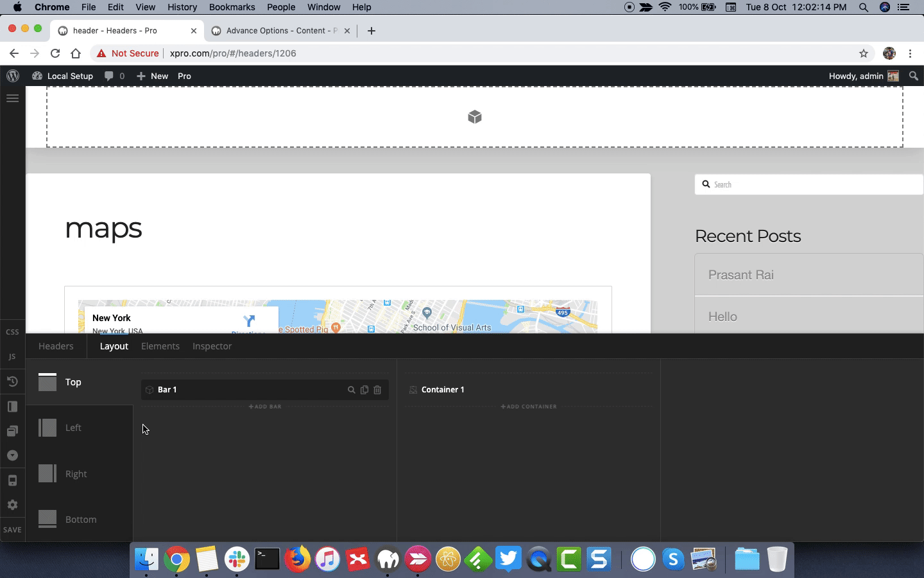This screenshot has height=578, width=924.
Task: Duplicate Bar 1 with copy icon
Action: pos(364,390)
